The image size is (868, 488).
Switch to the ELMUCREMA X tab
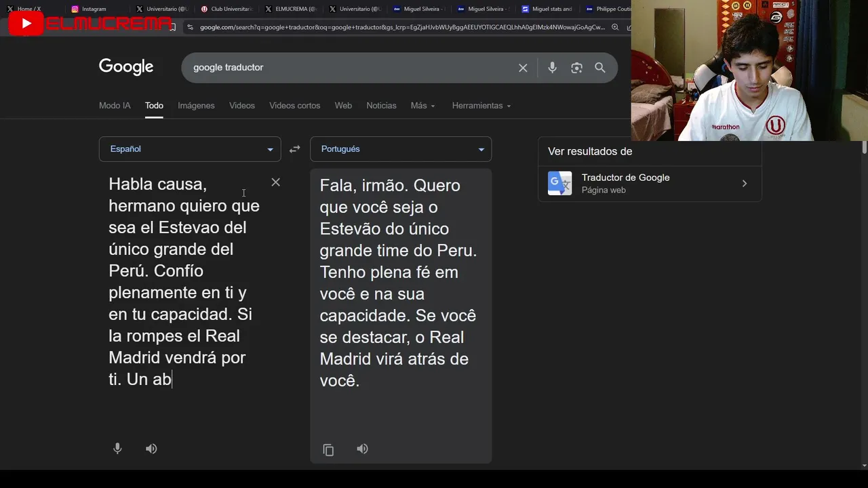click(292, 9)
